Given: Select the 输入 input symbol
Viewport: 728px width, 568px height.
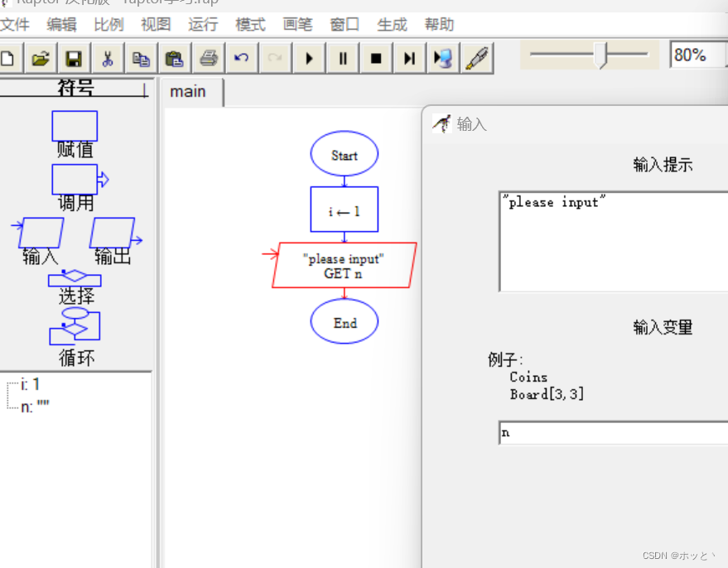Looking at the screenshot, I should pos(39,233).
